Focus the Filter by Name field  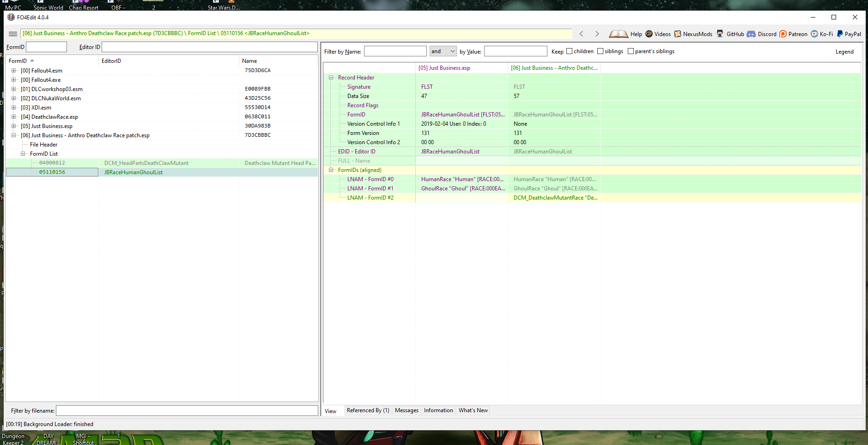(x=395, y=51)
